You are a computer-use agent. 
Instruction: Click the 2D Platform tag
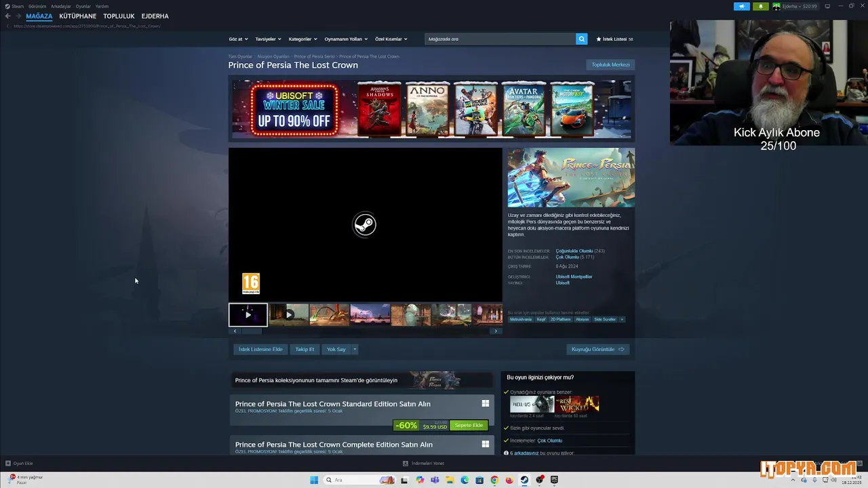click(560, 319)
